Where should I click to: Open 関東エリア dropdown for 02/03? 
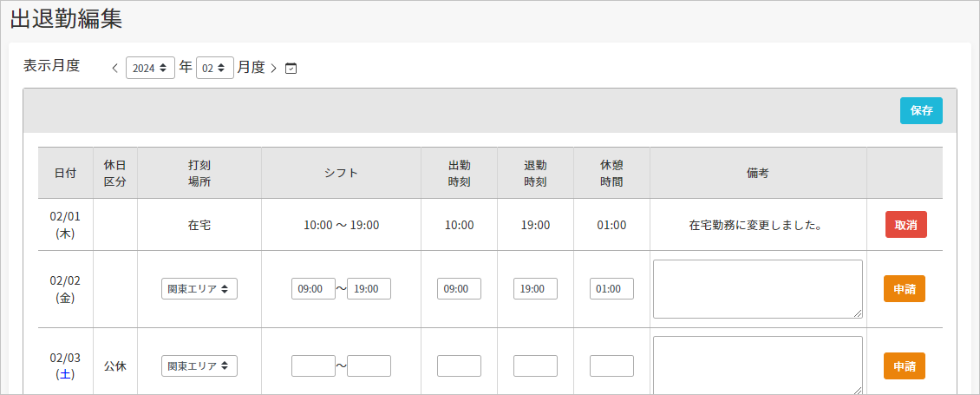tap(199, 365)
